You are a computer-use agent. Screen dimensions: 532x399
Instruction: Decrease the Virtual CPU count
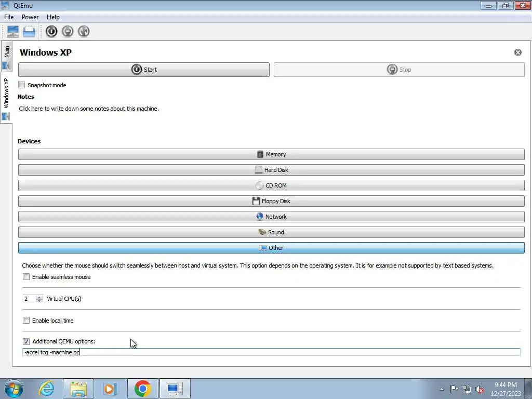(x=39, y=301)
